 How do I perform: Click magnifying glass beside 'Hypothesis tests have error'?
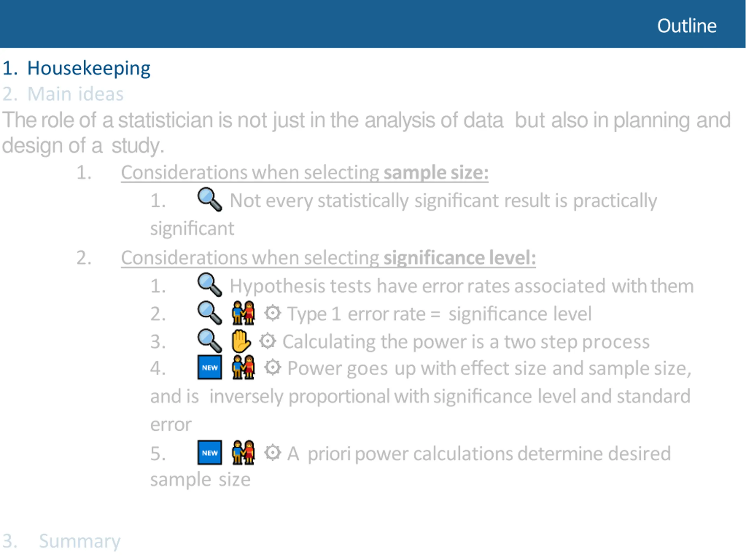(x=210, y=285)
